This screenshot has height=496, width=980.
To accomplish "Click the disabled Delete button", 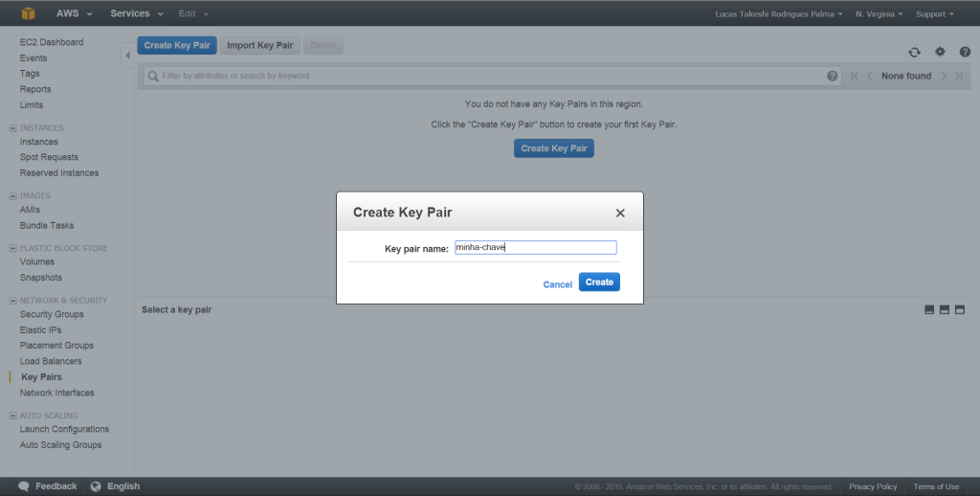I will point(323,45).
